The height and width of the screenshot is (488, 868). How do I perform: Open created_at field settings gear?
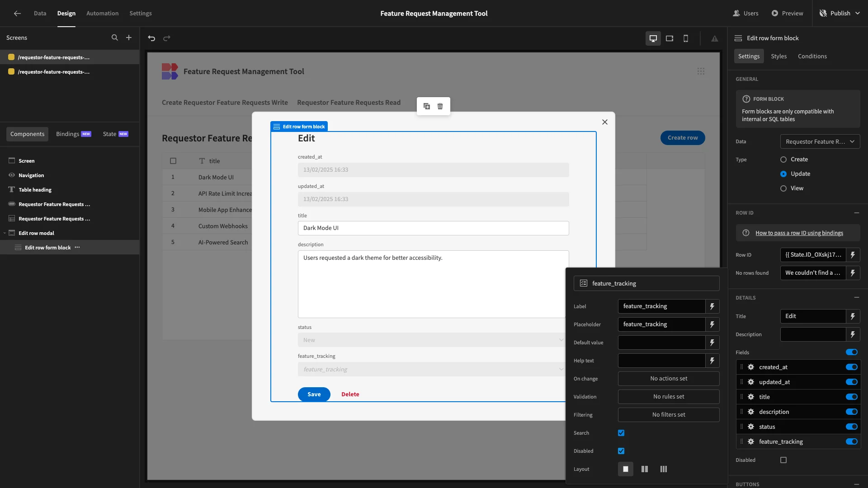coord(751,367)
